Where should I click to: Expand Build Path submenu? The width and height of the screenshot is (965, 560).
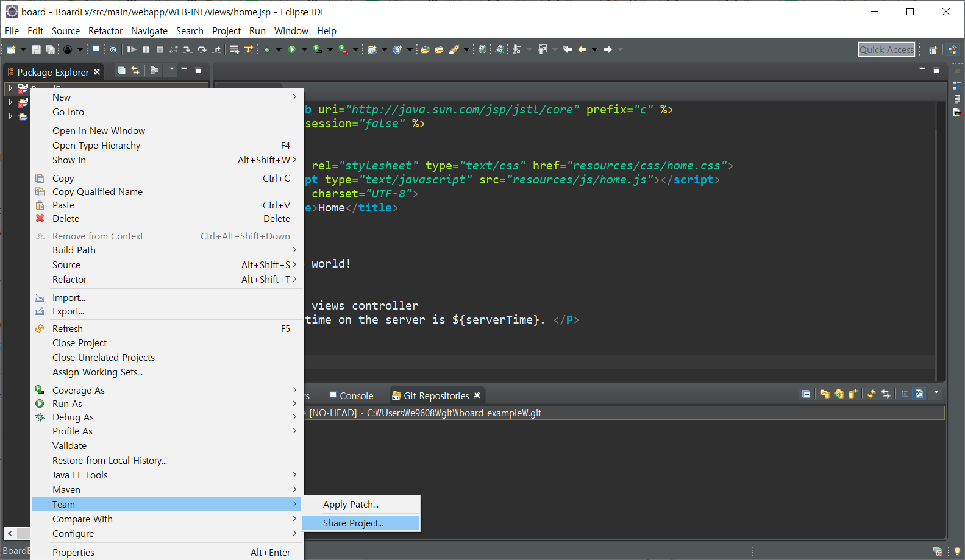coord(294,250)
